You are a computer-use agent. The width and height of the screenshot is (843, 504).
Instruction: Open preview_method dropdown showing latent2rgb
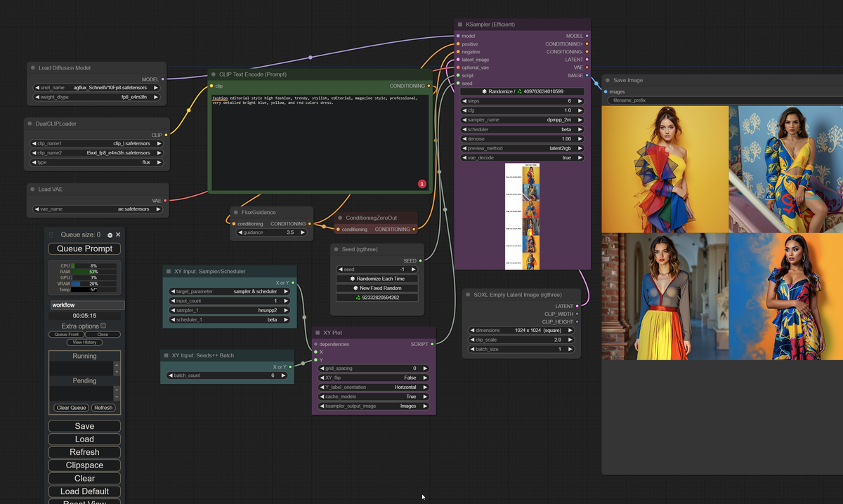[x=522, y=148]
